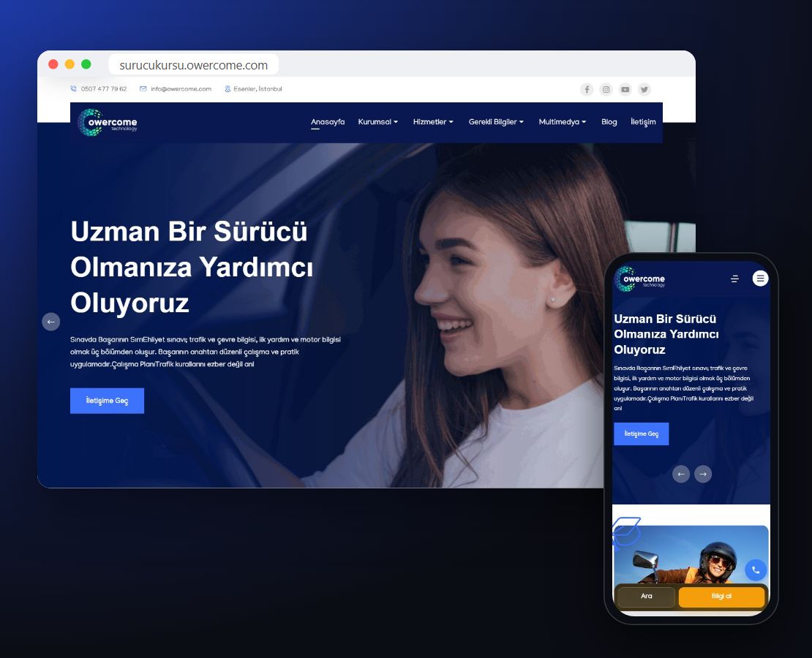The width and height of the screenshot is (812, 658).
Task: Open the İletişim menu item
Action: click(643, 122)
